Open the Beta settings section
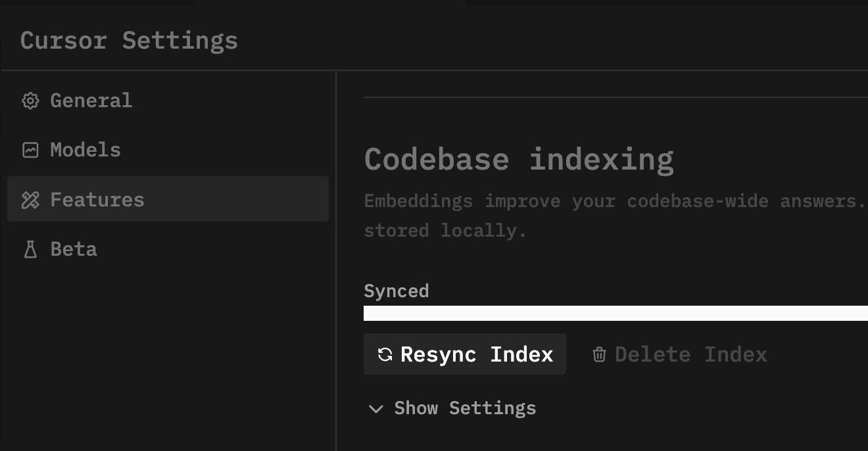 click(x=168, y=249)
